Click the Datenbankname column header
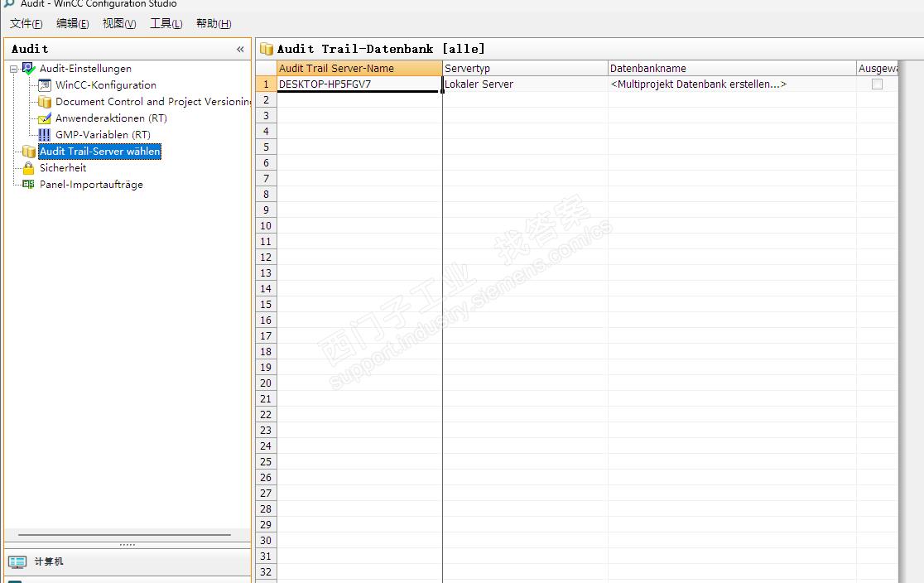Viewport: 924px width, 583px height. pos(732,69)
